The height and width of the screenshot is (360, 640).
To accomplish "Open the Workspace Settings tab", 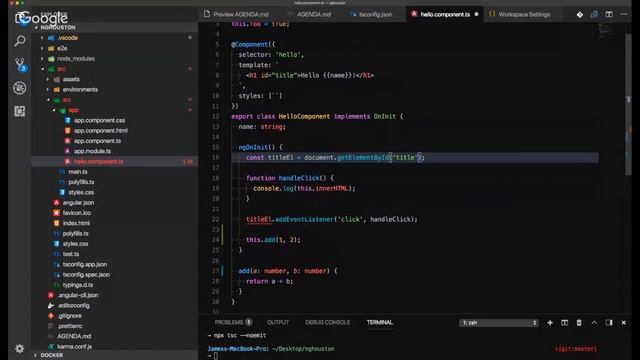I will point(524,14).
